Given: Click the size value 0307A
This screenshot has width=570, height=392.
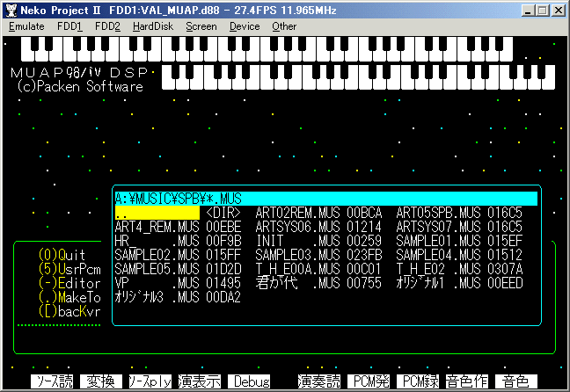Looking at the screenshot, I should (505, 269).
